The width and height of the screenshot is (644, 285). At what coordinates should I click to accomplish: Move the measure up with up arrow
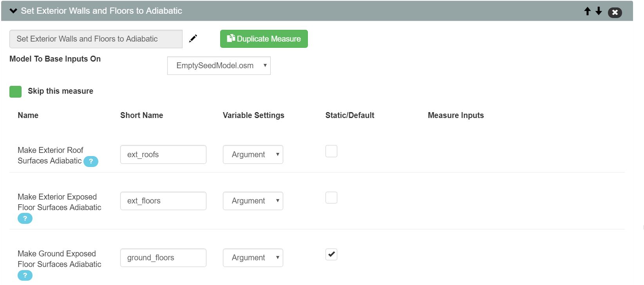point(587,11)
